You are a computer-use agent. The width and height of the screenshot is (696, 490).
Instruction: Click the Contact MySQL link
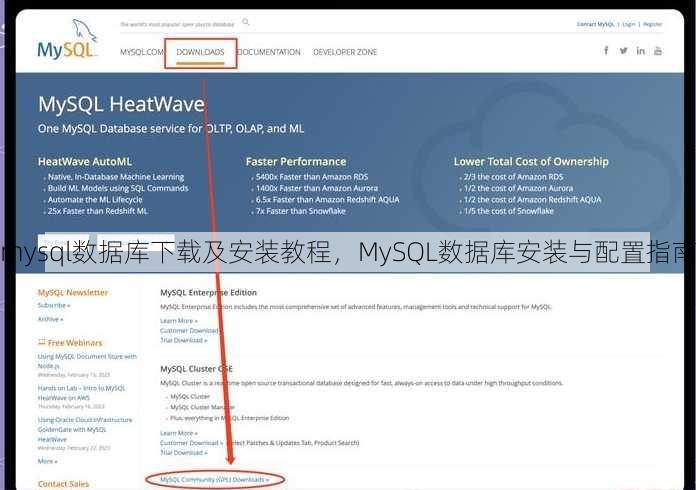tap(595, 24)
